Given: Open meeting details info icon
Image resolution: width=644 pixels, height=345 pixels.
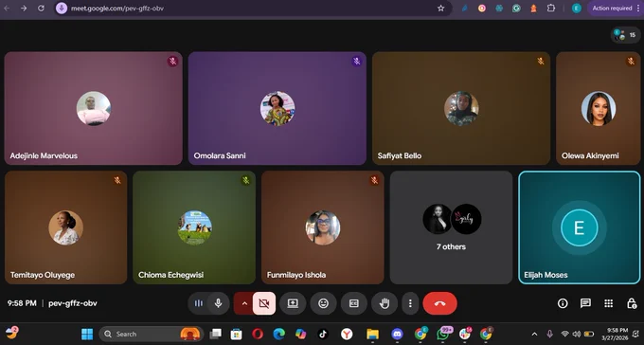Looking at the screenshot, I should pyautogui.click(x=563, y=303).
